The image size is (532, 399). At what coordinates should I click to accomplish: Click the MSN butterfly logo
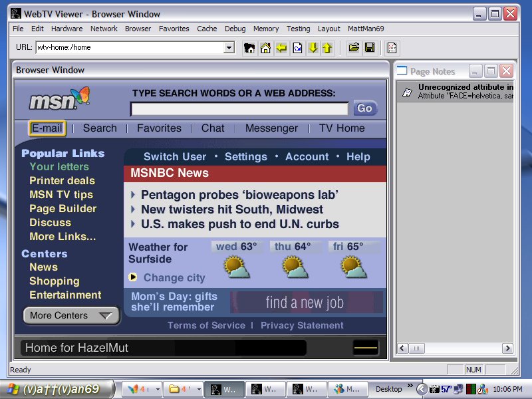click(59, 98)
